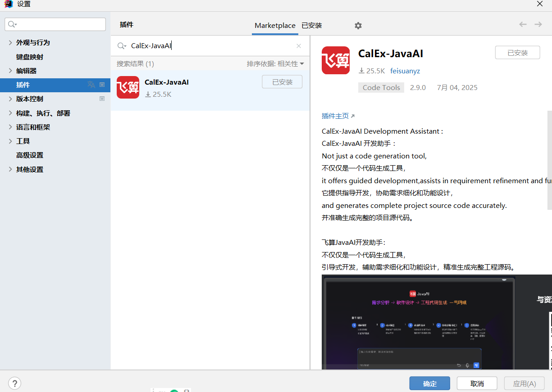
Task: Click the forward navigation arrow
Action: [538, 24]
